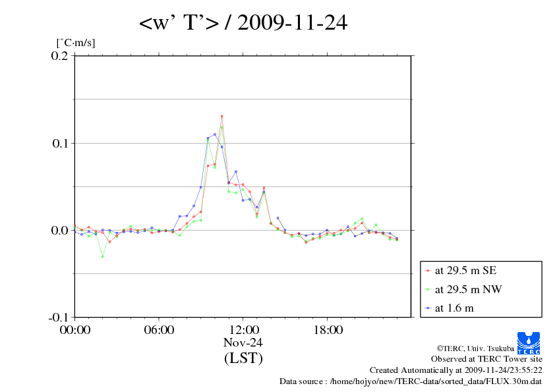
Task: Click the TERC logo icon
Action: 529,343
